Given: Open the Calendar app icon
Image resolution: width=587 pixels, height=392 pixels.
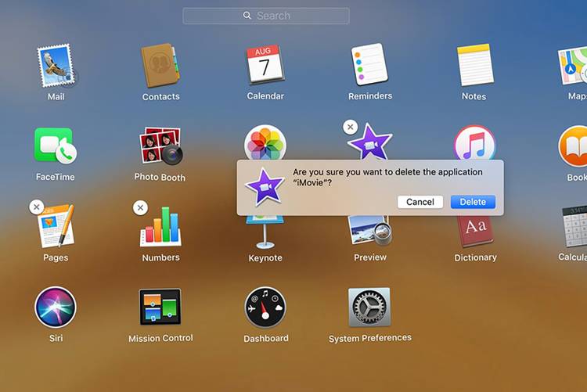Looking at the screenshot, I should point(265,65).
